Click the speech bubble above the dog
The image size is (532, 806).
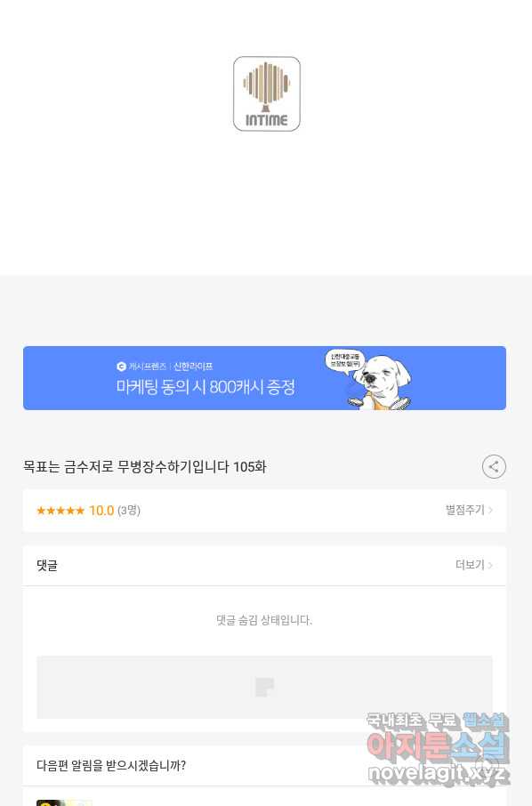[x=344, y=359]
